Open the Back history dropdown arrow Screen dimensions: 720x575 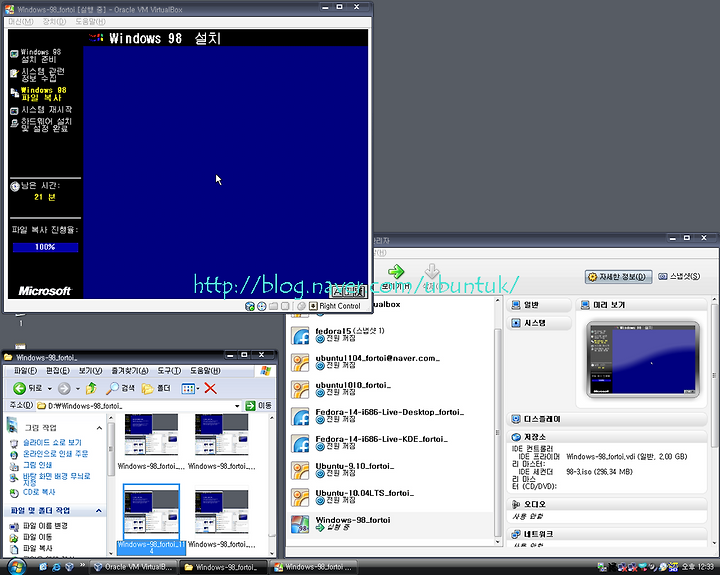point(50,389)
